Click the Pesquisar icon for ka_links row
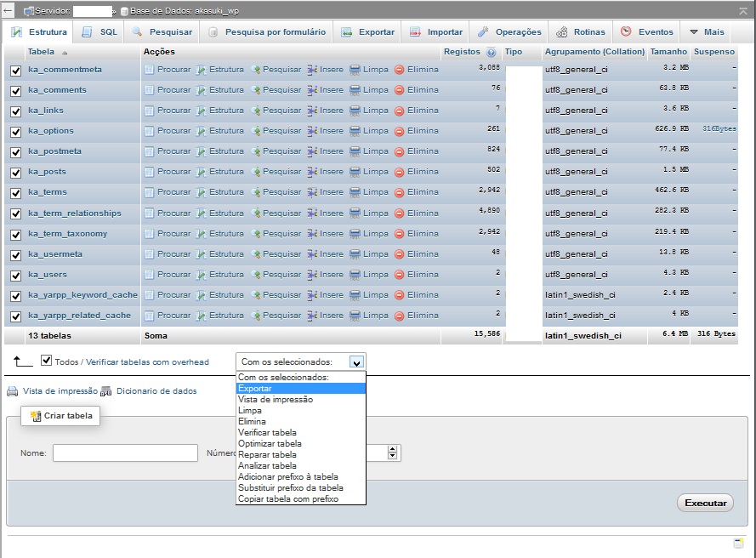Viewport: 756px width, 558px height. tap(255, 111)
